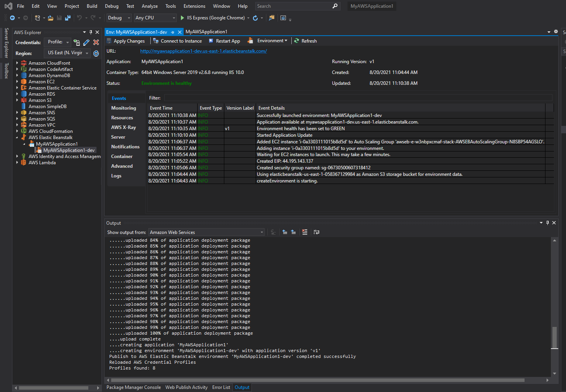Toggle word wrap in Output panel
The width and height of the screenshot is (566, 392).
(x=317, y=232)
